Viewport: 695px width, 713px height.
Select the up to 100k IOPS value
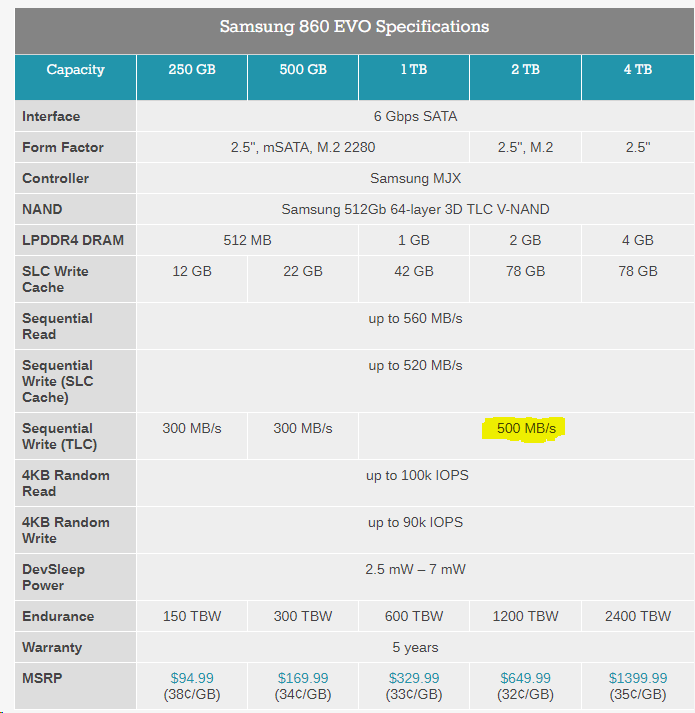pyautogui.click(x=417, y=475)
